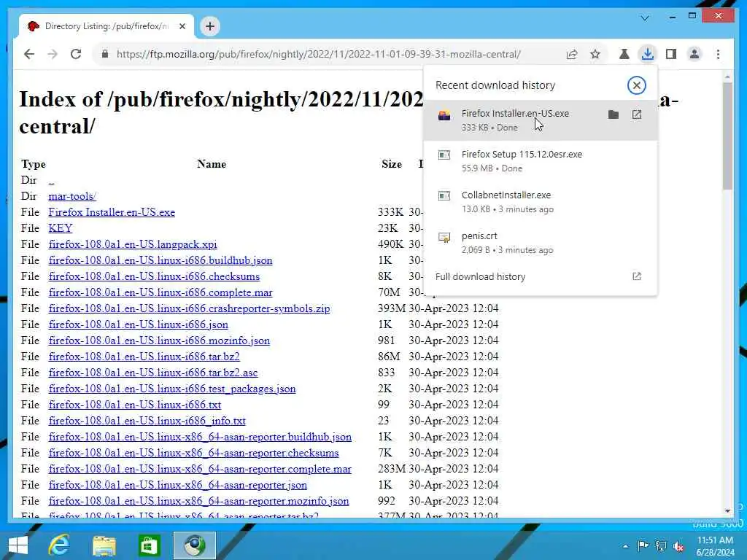Open the mar-tools/ directory
747x560 pixels.
coord(72,196)
